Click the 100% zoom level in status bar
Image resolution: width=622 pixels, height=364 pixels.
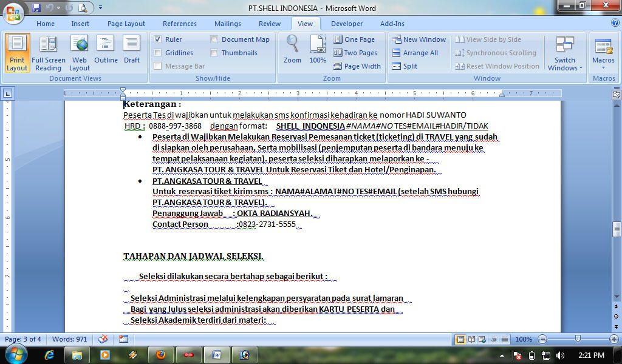pos(523,340)
